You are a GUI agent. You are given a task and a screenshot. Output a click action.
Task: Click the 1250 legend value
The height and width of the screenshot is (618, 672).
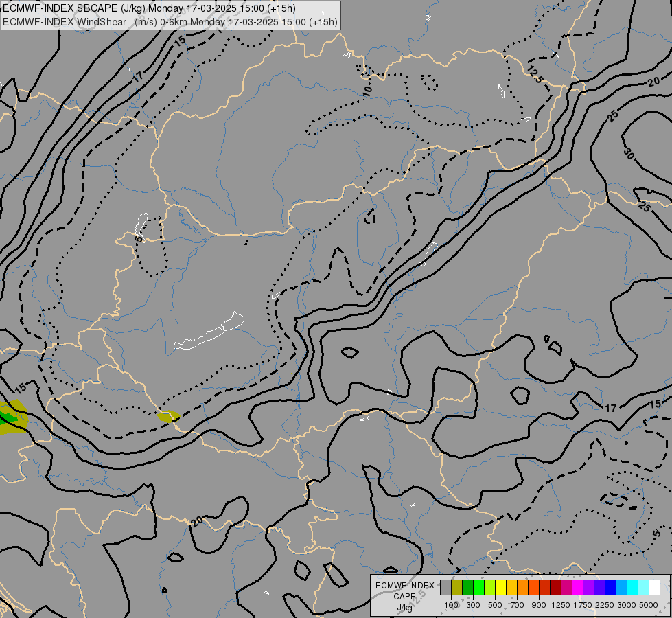click(x=561, y=605)
